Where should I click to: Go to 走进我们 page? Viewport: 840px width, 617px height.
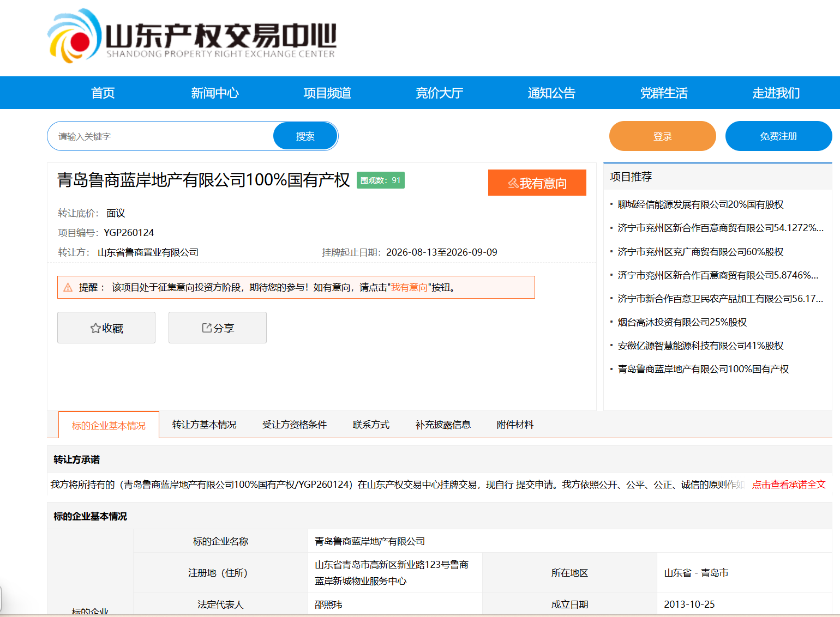tap(776, 93)
